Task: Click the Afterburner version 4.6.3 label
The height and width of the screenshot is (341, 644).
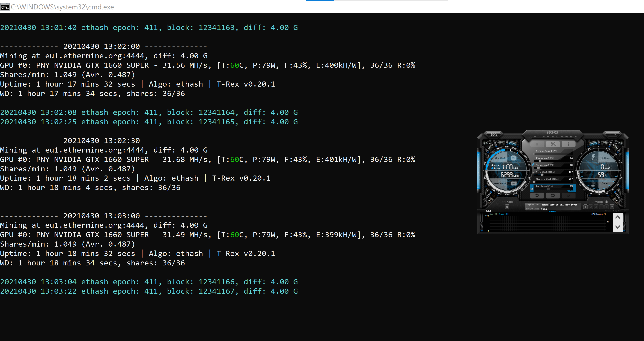Action: tap(489, 211)
